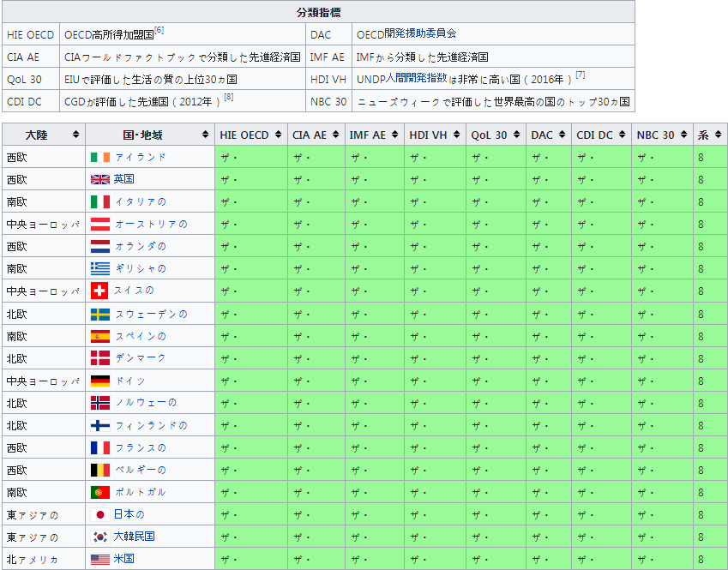
Task: Open the 人間開発指数 link
Action: pyautogui.click(x=416, y=78)
